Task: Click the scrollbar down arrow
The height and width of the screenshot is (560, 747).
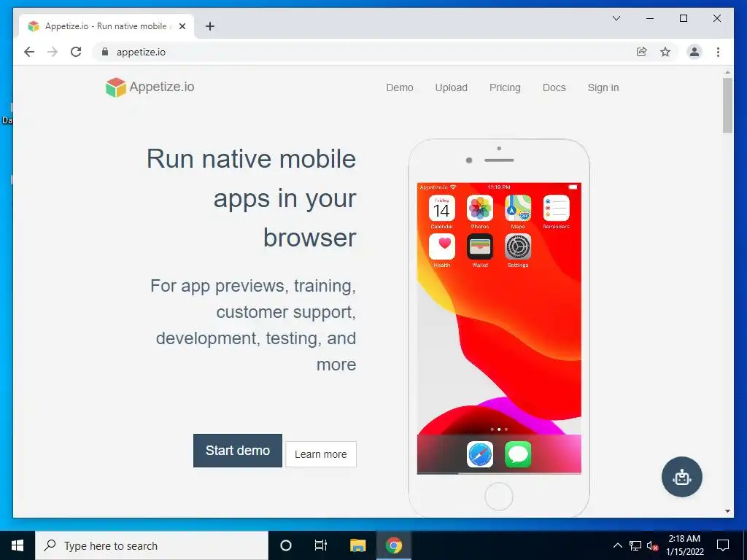Action: 727,511
